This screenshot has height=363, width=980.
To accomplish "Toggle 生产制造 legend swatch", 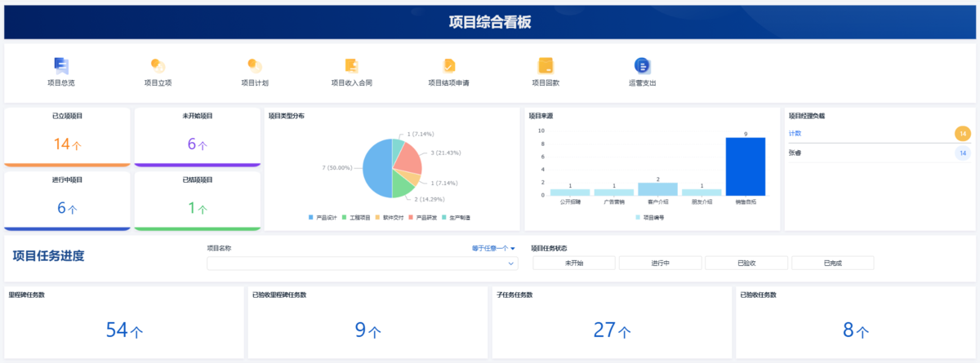I will pyautogui.click(x=444, y=218).
